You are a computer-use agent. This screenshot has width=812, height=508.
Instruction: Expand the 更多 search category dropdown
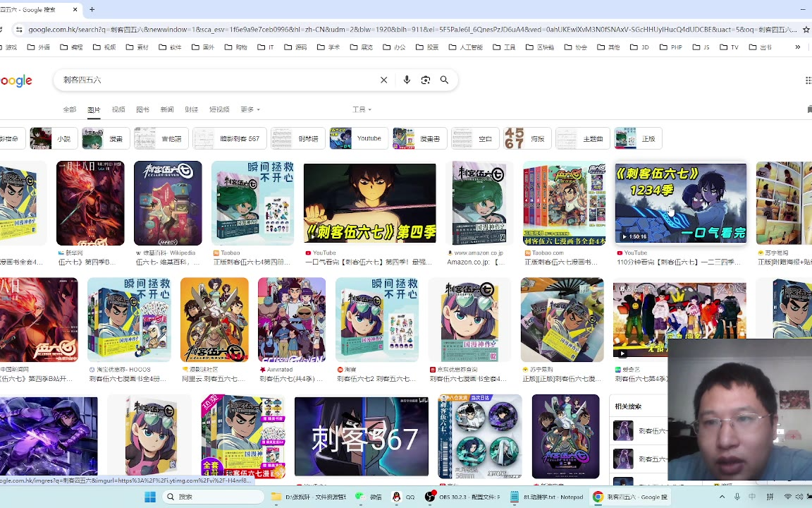pos(250,109)
